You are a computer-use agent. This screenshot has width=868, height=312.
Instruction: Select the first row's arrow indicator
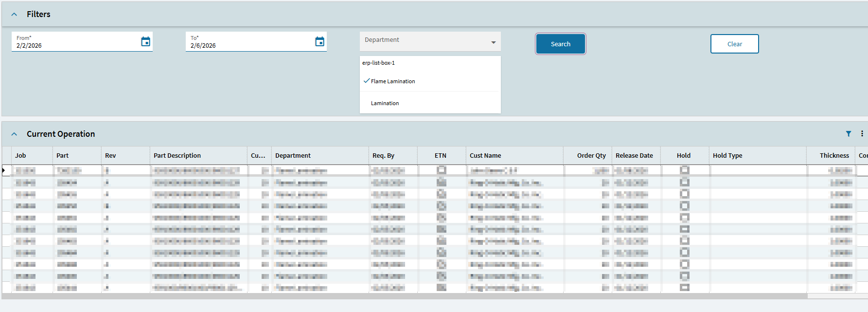[4, 170]
